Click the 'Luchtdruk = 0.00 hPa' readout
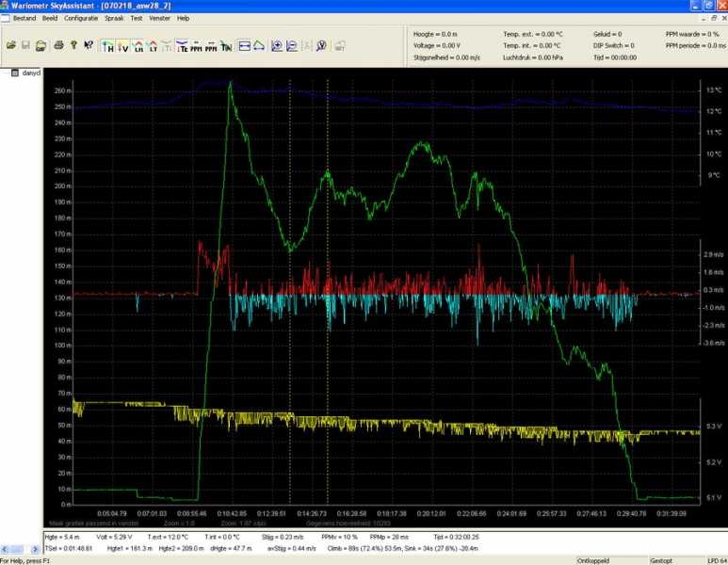 click(532, 57)
